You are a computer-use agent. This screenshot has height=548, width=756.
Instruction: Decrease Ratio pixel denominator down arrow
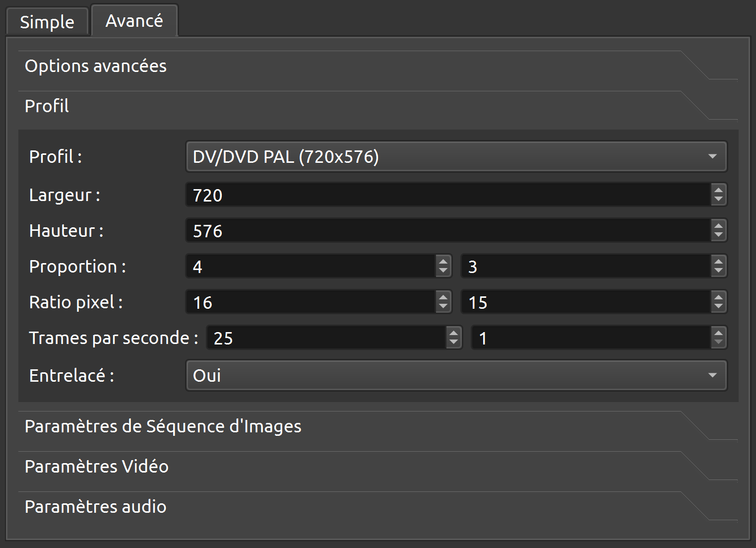pyautogui.click(x=718, y=307)
